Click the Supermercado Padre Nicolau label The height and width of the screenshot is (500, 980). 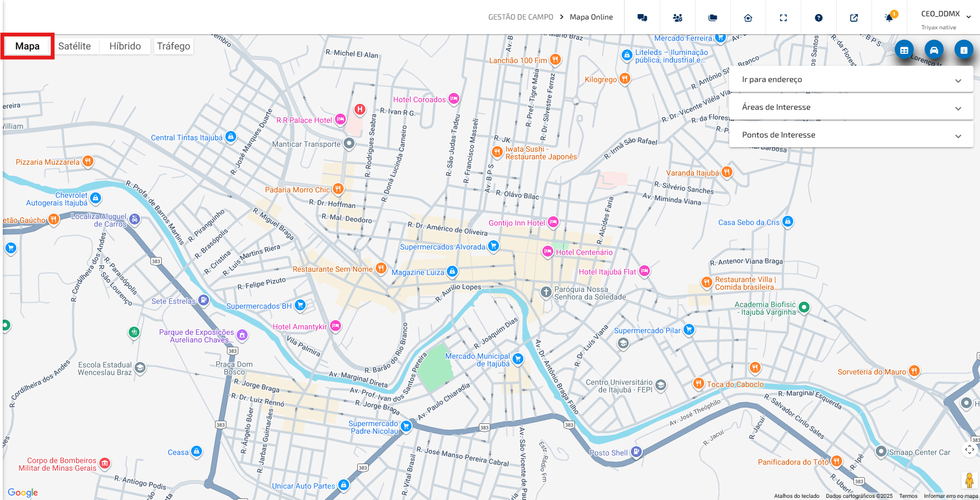pos(374,427)
